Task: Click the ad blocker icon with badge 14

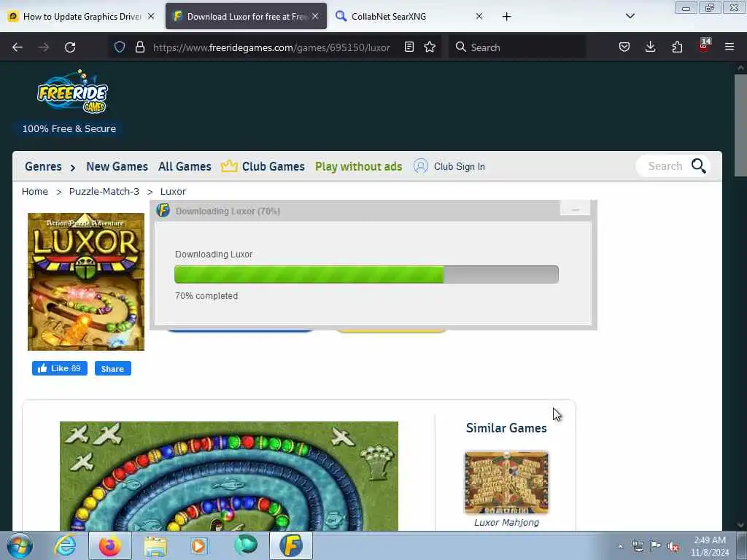Action: (704, 46)
